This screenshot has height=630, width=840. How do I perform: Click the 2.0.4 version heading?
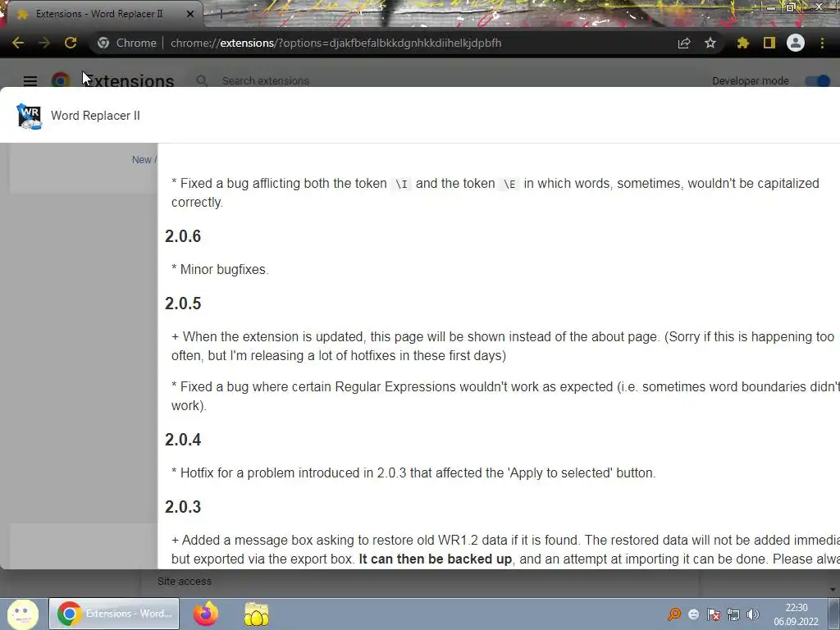point(183,440)
